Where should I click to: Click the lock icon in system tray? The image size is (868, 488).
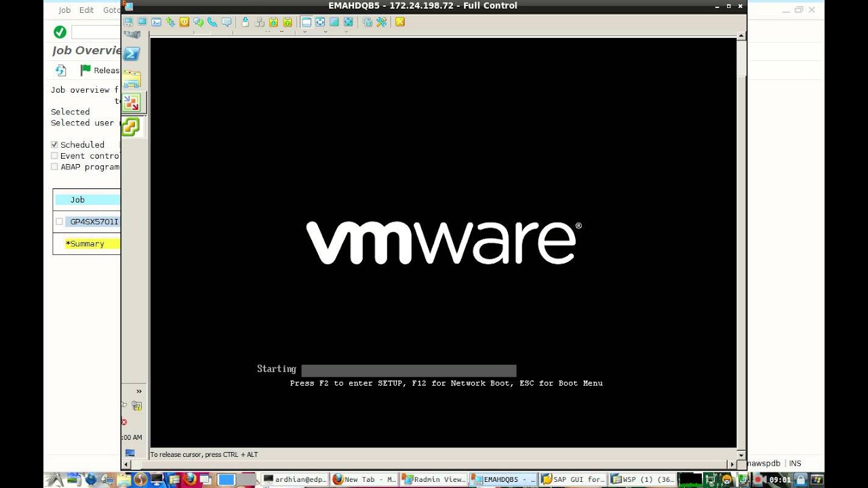tap(800, 480)
